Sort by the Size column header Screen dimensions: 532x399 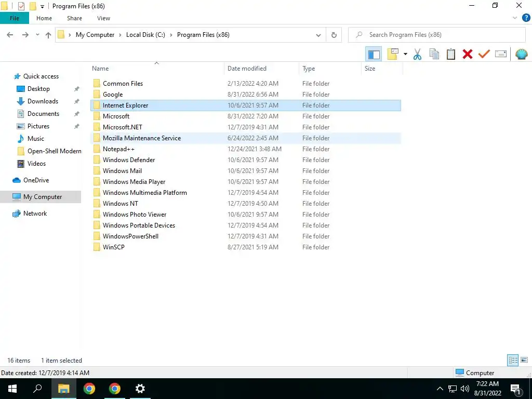[370, 69]
